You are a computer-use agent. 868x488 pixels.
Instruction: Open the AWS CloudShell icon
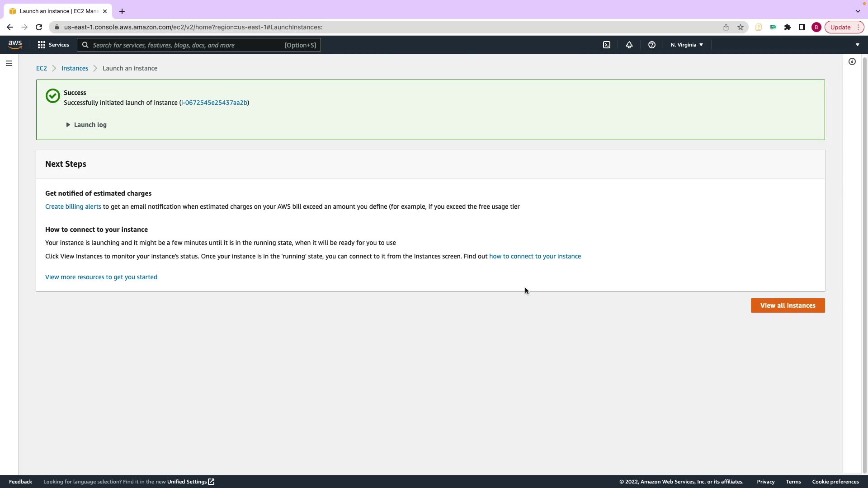[x=607, y=45]
